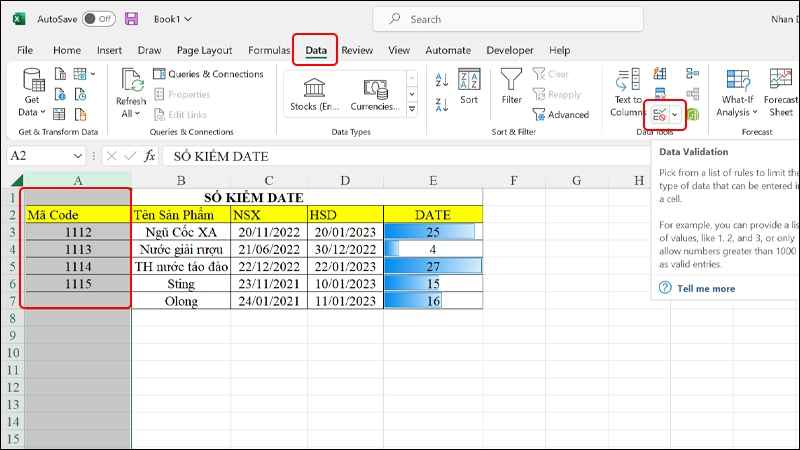Click the Stocks data type icon
Image resolution: width=800 pixels, height=450 pixels.
(x=314, y=88)
